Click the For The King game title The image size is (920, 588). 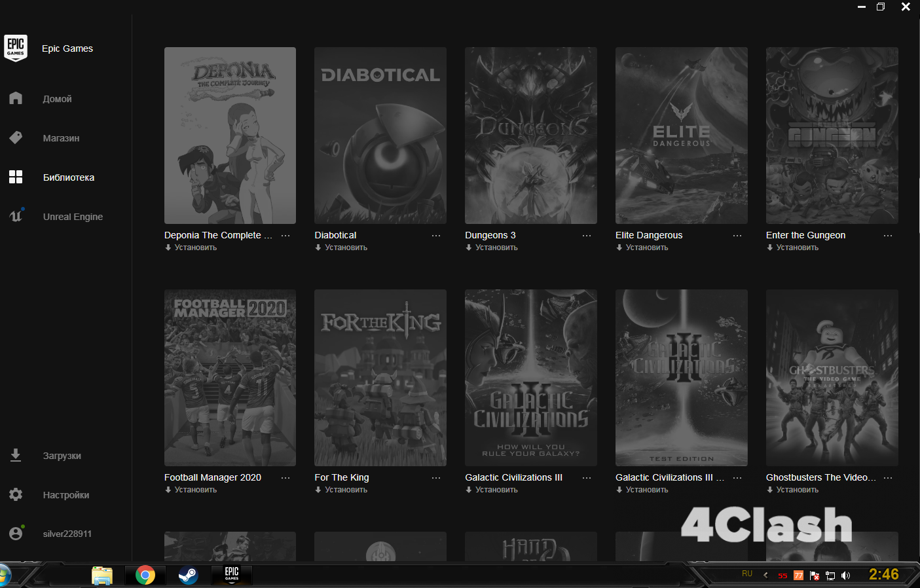(x=342, y=477)
